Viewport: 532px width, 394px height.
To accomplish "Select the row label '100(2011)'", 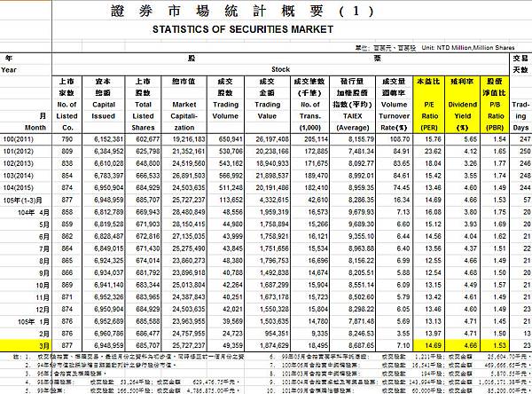I will click(x=19, y=139).
